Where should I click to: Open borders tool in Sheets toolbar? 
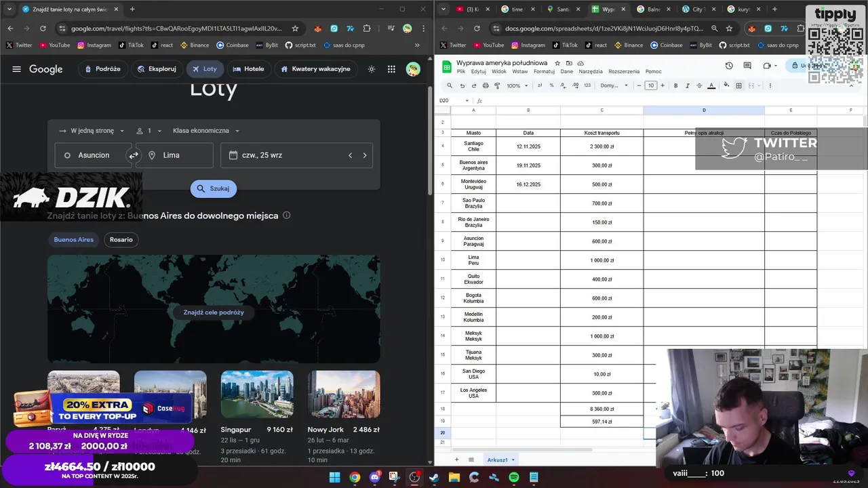pyautogui.click(x=739, y=85)
